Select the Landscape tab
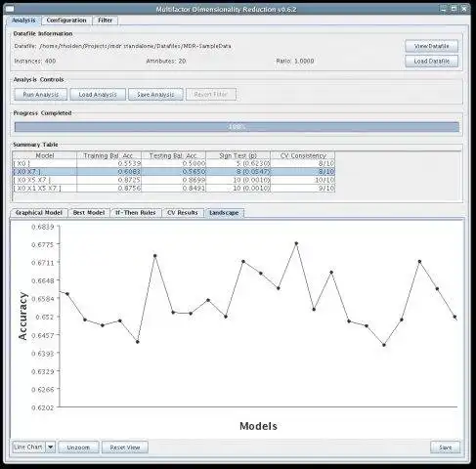Image resolution: width=476 pixels, height=469 pixels. [x=224, y=213]
